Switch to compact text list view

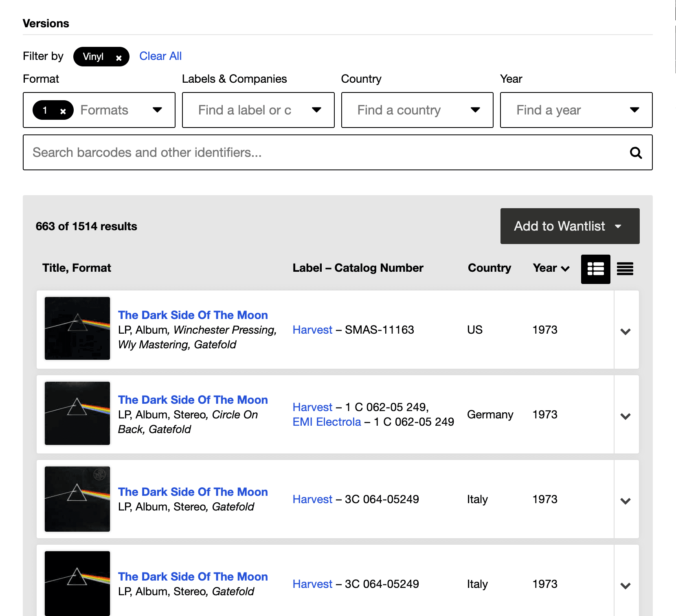pos(625,269)
